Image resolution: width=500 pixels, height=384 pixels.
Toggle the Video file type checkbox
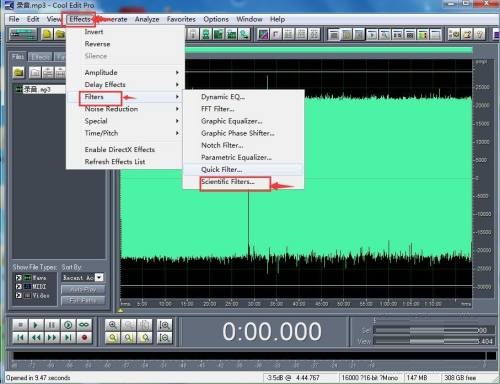point(19,295)
